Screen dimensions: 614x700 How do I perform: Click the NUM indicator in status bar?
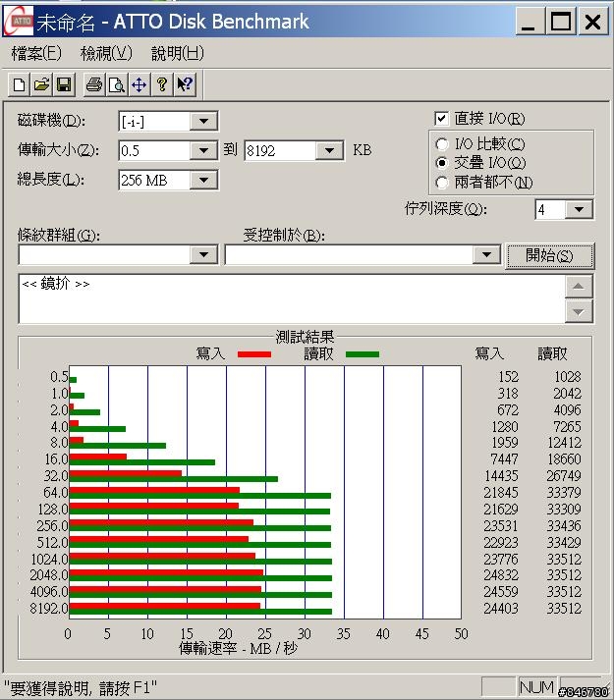click(x=537, y=687)
